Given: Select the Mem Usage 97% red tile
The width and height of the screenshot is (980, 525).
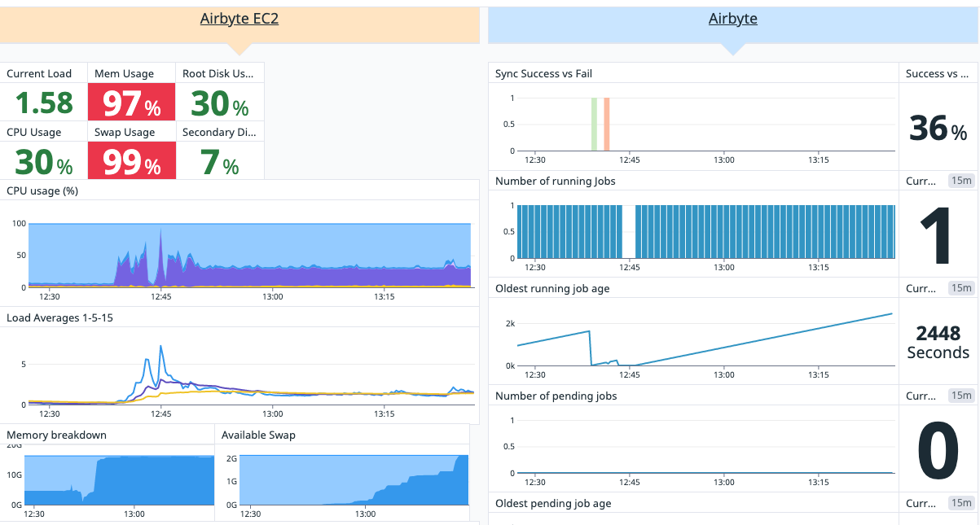Looking at the screenshot, I should pos(131,103).
